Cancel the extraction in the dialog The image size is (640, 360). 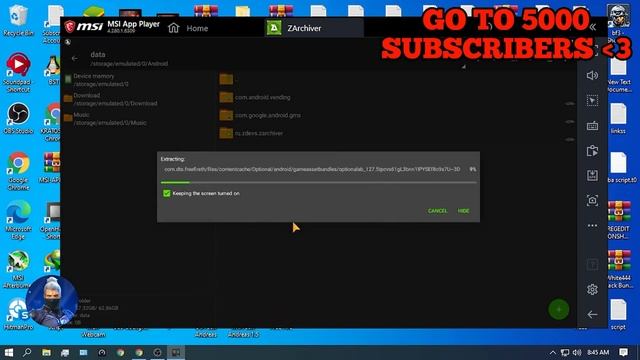(438, 211)
